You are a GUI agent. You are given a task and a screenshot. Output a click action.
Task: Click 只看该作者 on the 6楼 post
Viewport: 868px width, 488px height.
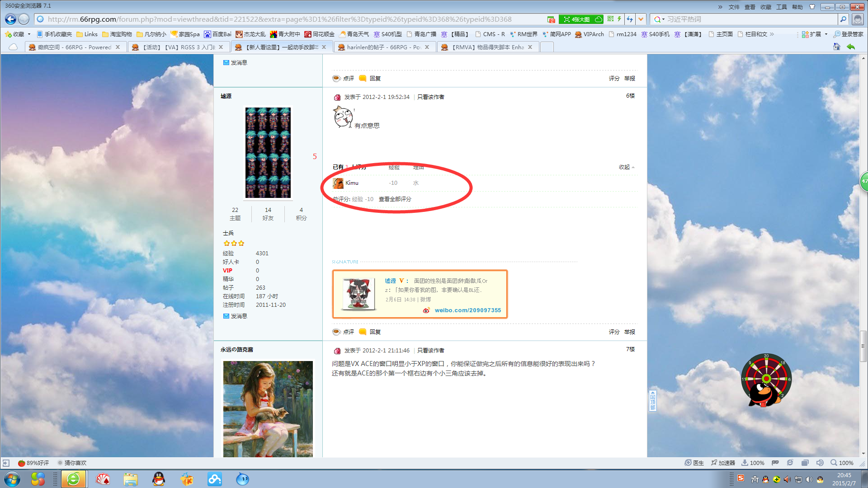(430, 97)
